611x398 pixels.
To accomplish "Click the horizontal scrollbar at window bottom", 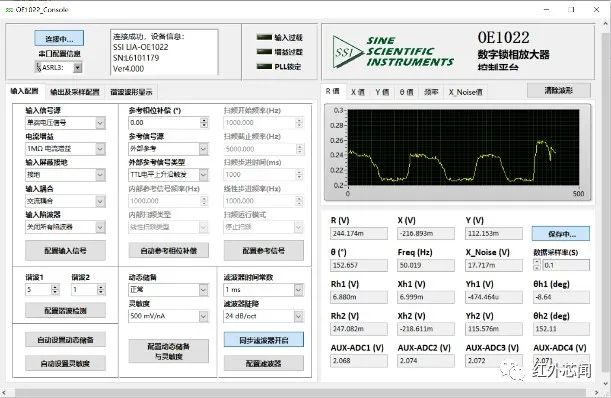I will pos(299,393).
